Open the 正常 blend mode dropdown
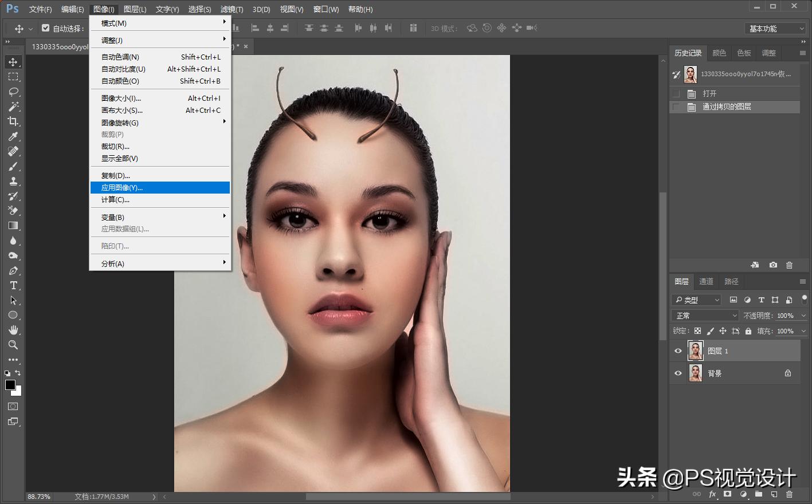Screen dimensions: 812x504 704,315
